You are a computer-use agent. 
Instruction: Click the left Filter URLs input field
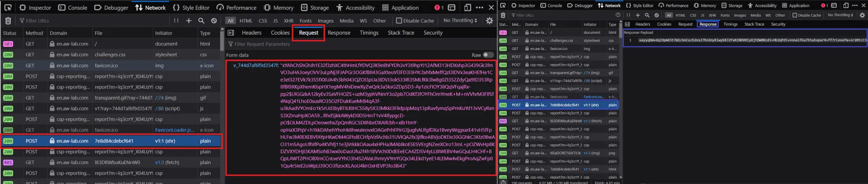coord(93,21)
